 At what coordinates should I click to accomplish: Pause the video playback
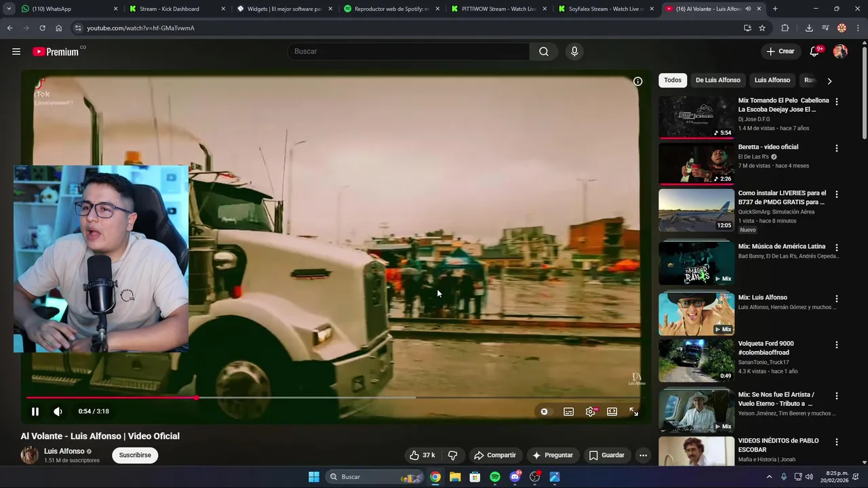pyautogui.click(x=35, y=411)
